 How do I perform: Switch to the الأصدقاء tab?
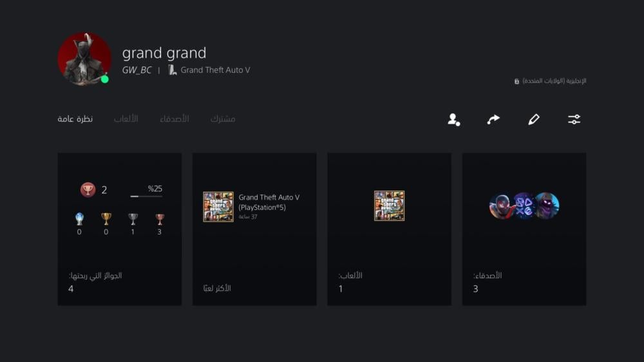175,119
